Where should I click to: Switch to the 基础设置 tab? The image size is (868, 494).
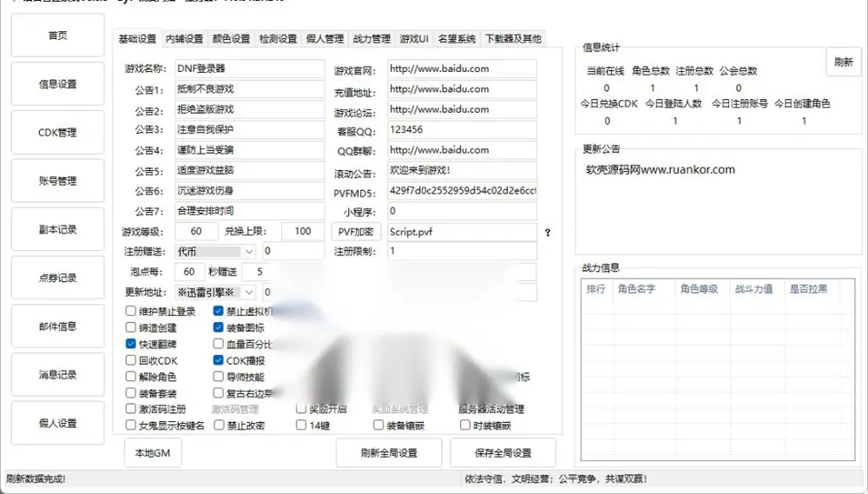pos(137,39)
